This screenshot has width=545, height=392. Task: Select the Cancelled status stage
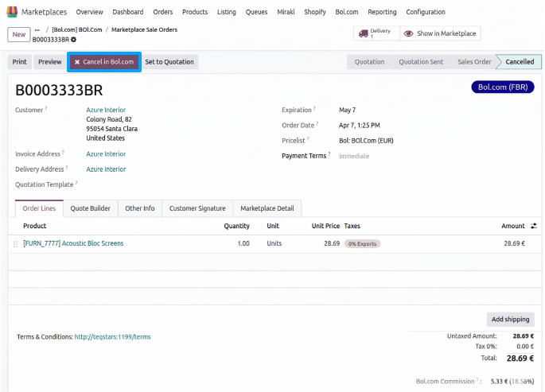point(520,62)
